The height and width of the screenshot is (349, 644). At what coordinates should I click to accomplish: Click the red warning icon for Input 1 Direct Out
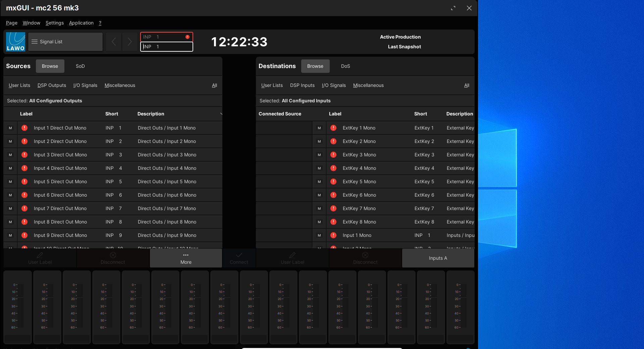tap(24, 128)
